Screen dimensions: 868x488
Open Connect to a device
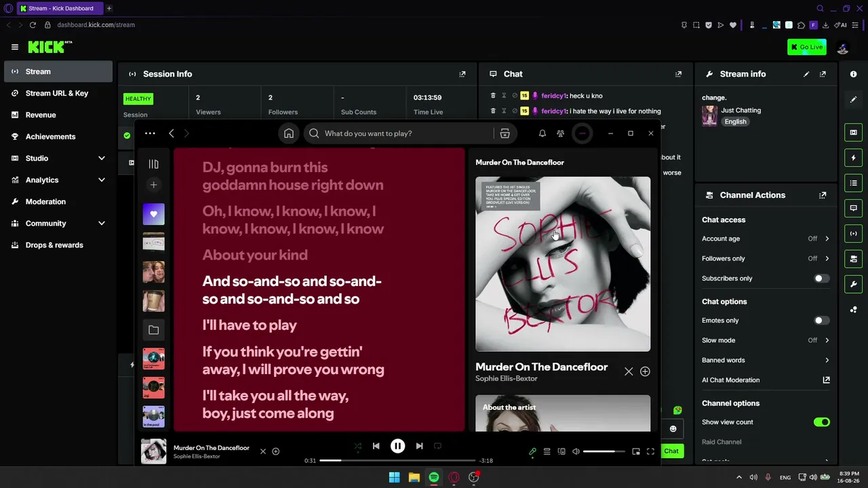coord(561,451)
